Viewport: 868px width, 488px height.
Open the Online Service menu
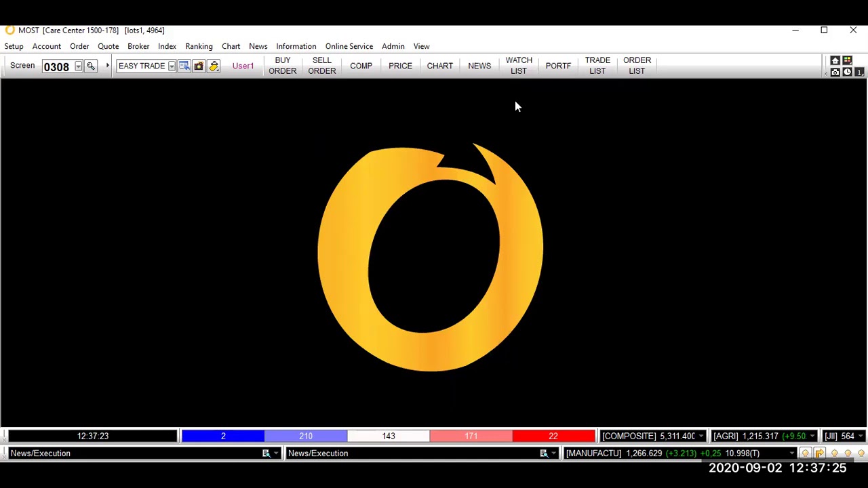coord(349,46)
